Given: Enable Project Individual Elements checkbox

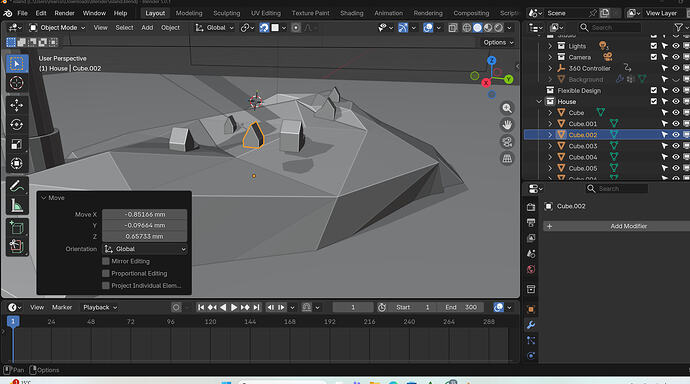Looking at the screenshot, I should click(x=106, y=285).
